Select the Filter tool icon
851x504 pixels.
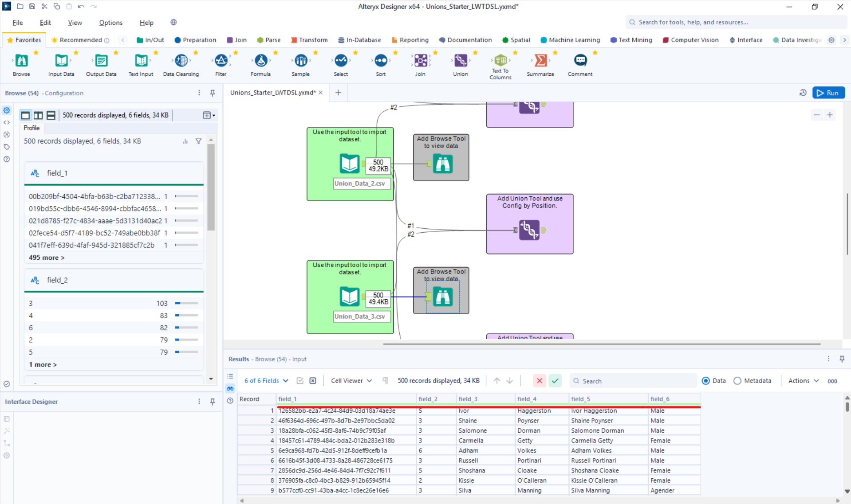(221, 61)
